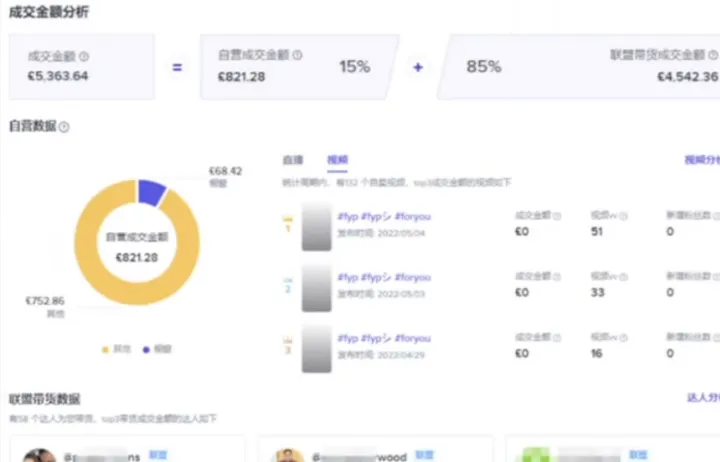
Task: Click the rank 2 crown badge
Action: [x=288, y=285]
